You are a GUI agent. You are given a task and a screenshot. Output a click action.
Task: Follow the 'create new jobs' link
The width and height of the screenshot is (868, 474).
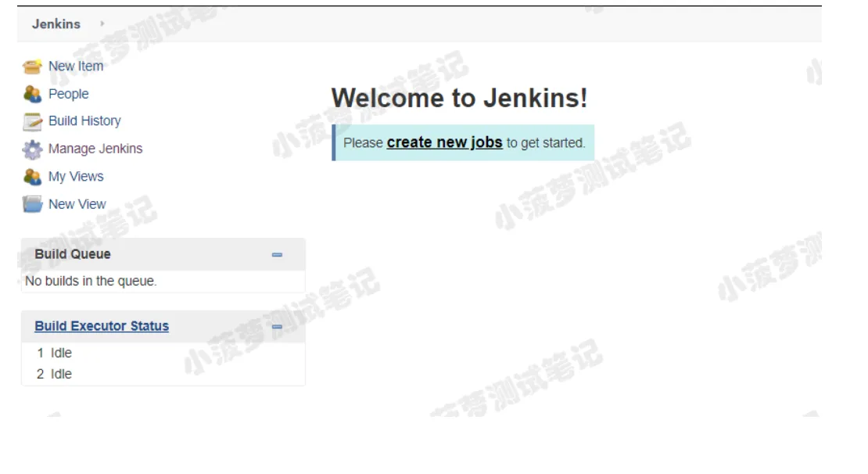click(444, 143)
